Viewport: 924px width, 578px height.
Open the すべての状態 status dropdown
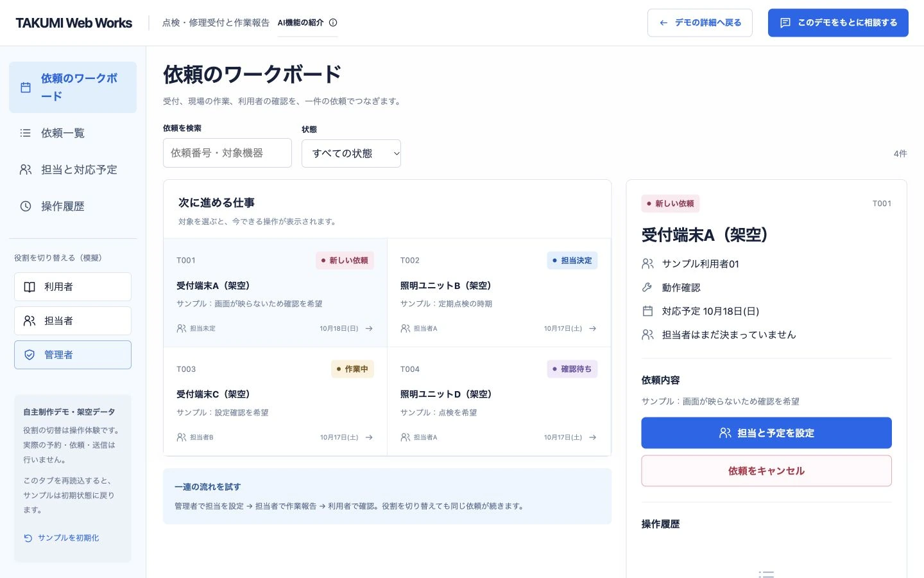coord(351,153)
